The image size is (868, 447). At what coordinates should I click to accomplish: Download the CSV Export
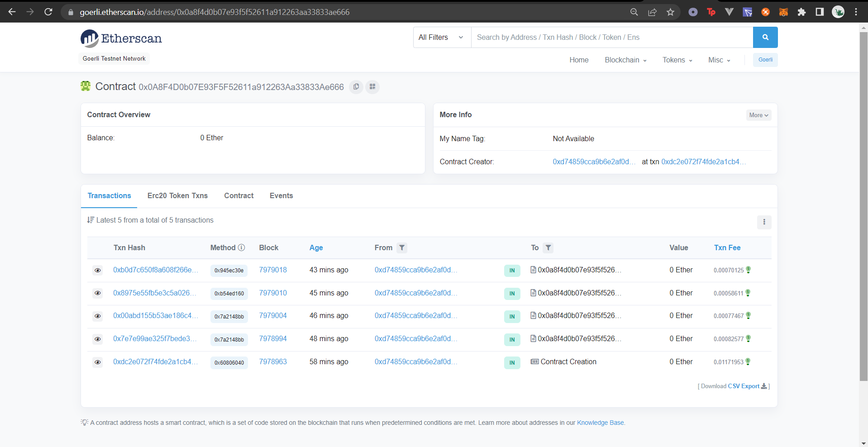(747, 386)
